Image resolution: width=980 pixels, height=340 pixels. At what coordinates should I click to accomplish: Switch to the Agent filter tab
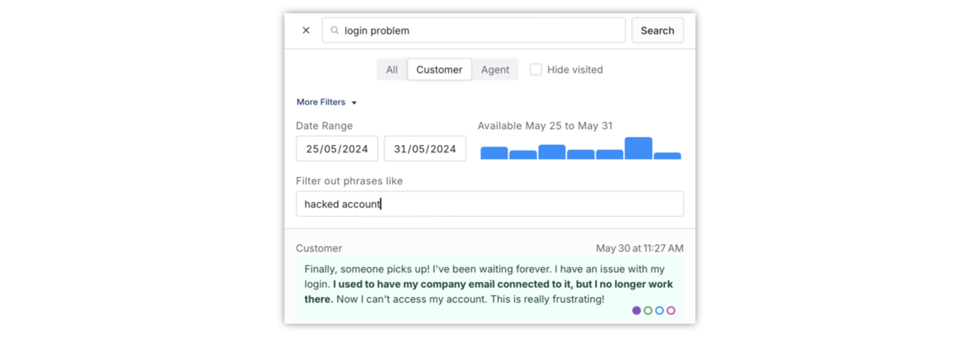tap(495, 70)
